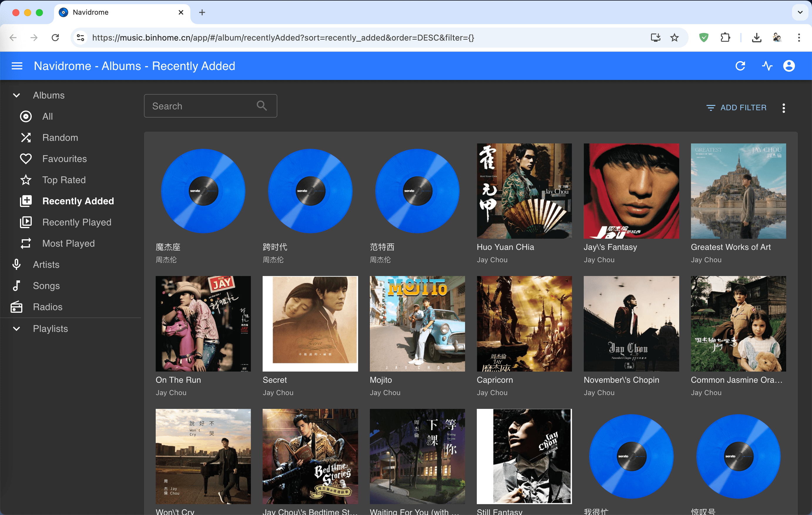Click the browser forward arrow
Viewport: 812px width, 515px height.
[34, 37]
